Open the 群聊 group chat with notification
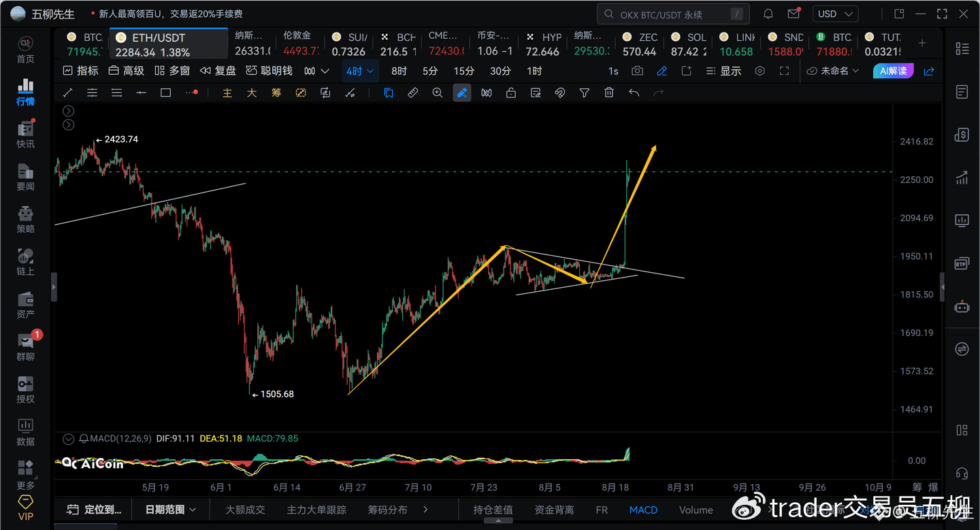The width and height of the screenshot is (980, 530). pos(25,348)
